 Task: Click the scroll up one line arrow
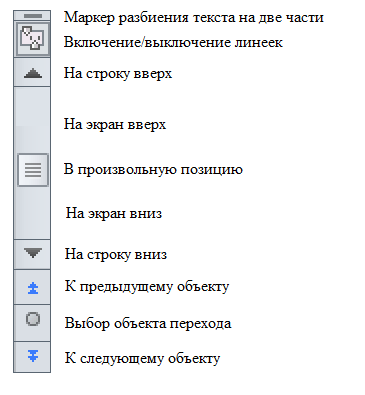point(32,72)
